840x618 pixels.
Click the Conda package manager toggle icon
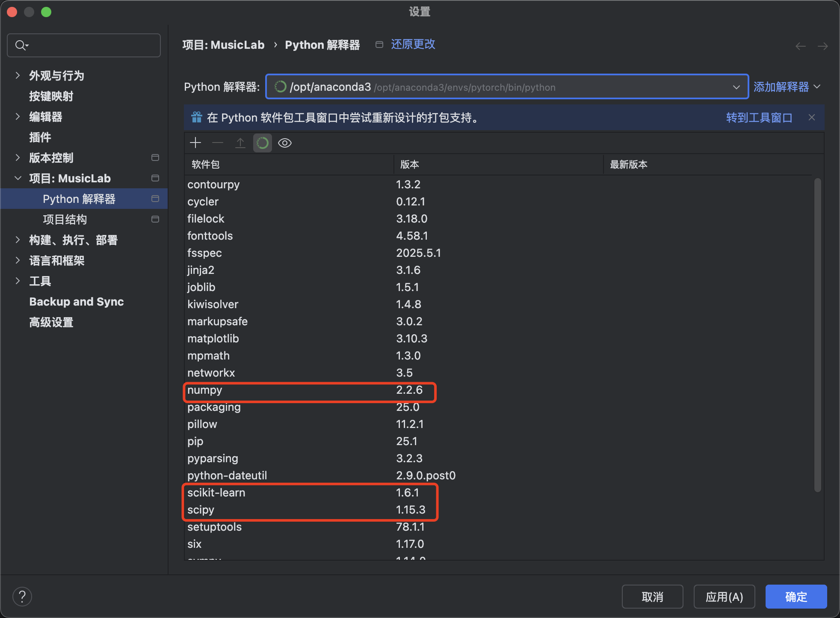pyautogui.click(x=263, y=143)
